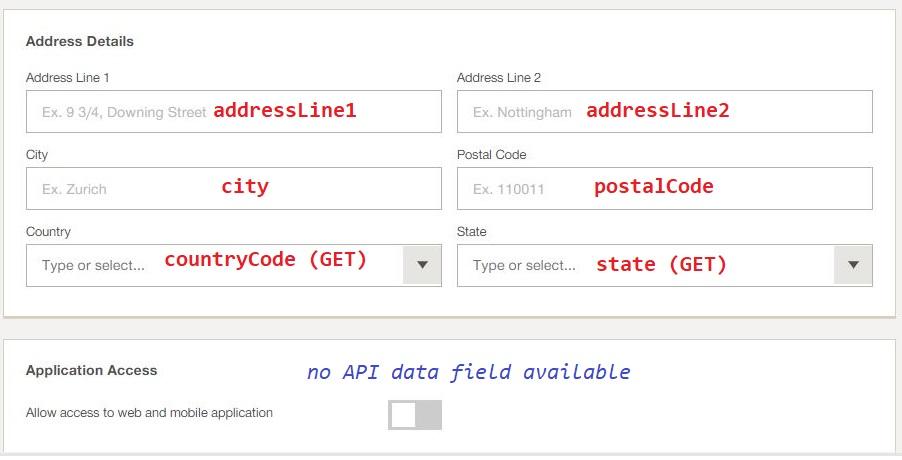Click the 'Country' field label
The image size is (902, 460).
(48, 232)
